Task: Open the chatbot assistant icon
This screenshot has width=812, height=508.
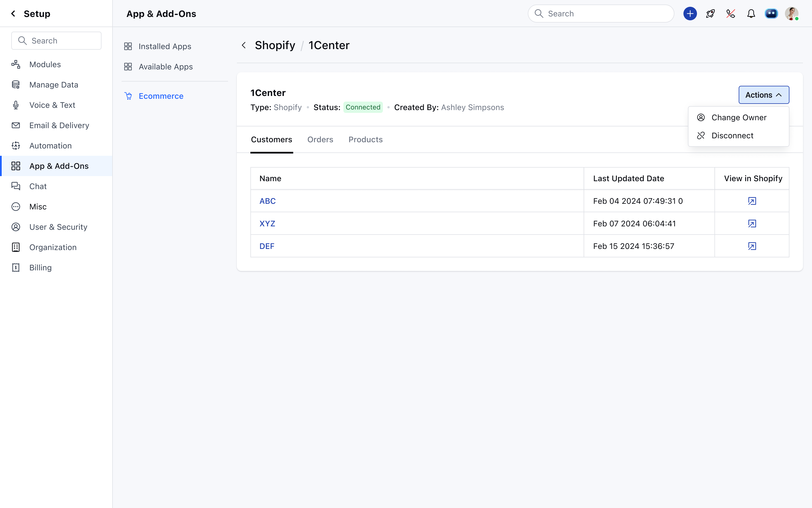Action: (771, 14)
